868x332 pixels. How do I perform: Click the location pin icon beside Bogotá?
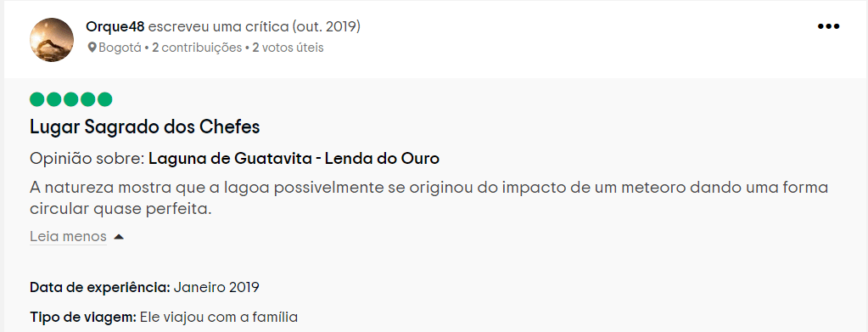pyautogui.click(x=92, y=48)
